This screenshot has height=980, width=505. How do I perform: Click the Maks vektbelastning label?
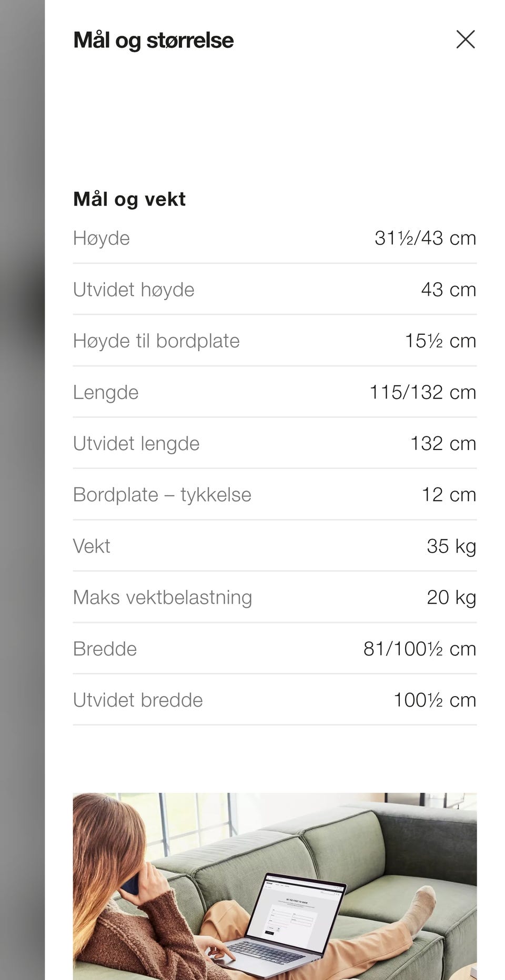[163, 597]
